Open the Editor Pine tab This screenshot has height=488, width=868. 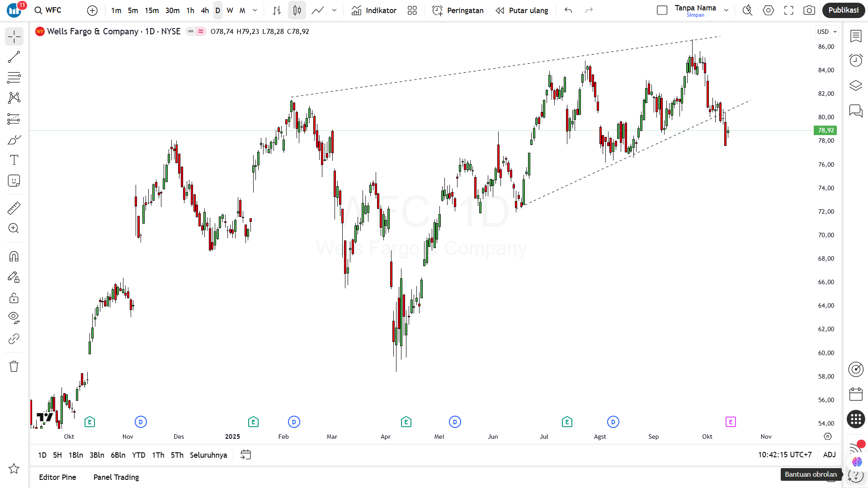pos(57,477)
